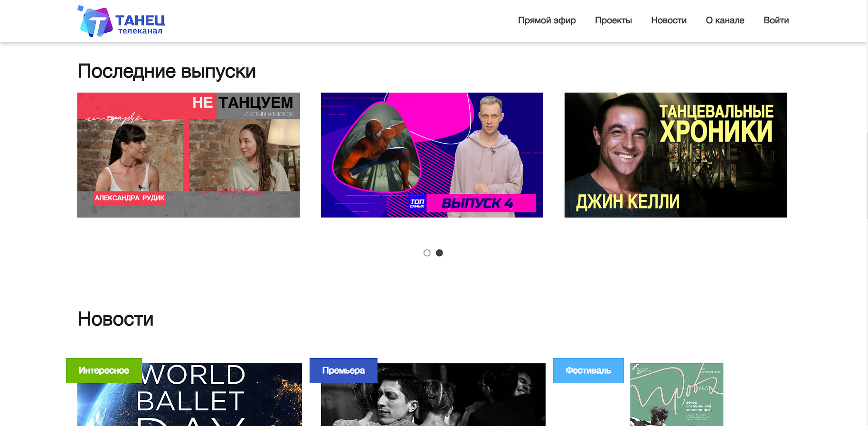Open Прямой эфир in the navigation

[547, 20]
